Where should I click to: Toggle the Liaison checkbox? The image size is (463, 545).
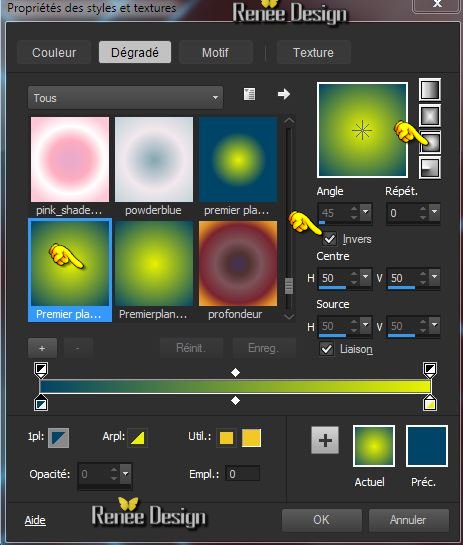[x=326, y=349]
